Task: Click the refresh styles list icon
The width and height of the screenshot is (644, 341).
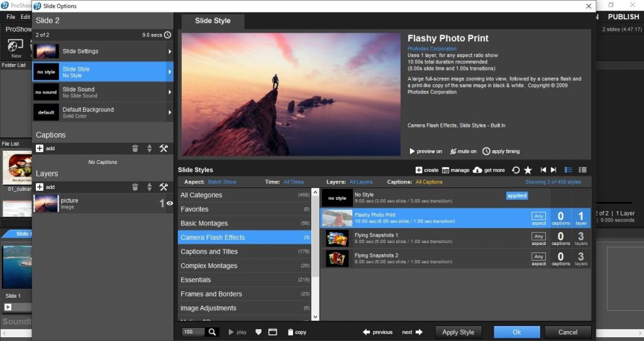Action: (516, 170)
